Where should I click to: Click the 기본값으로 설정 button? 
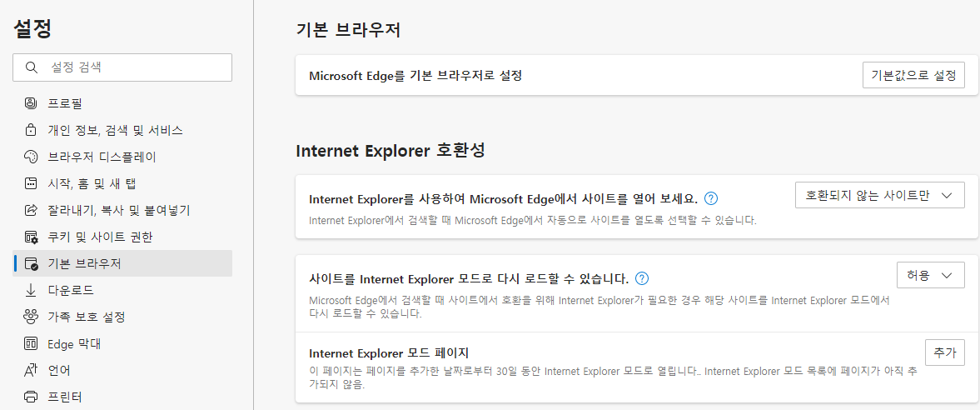913,75
